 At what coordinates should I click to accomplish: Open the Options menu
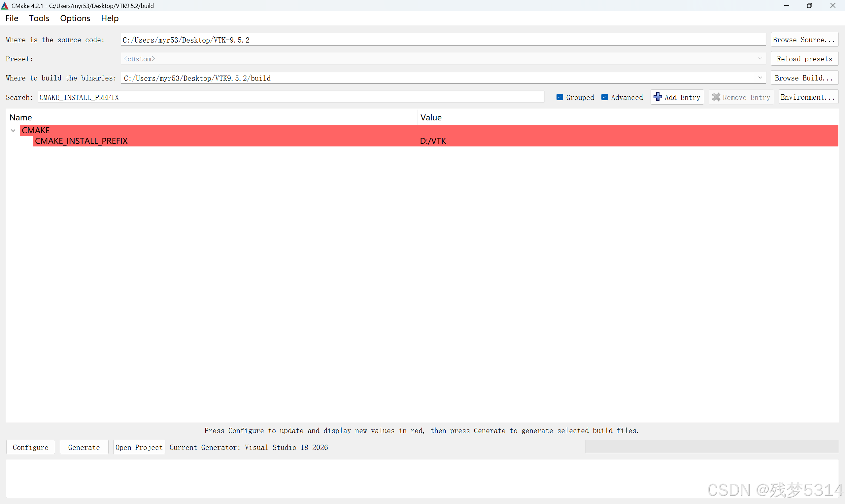[x=75, y=18]
